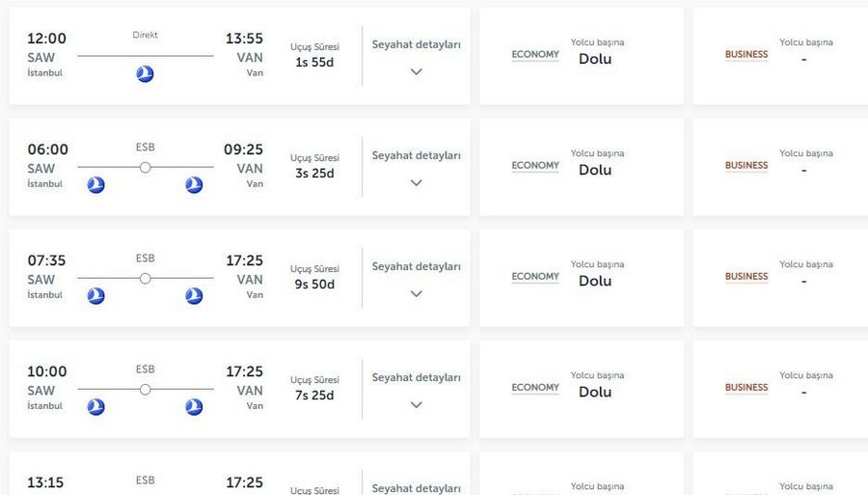This screenshot has height=495, width=868.
Task: Click the airline logo on 12:00 direct flight
Action: 145,73
